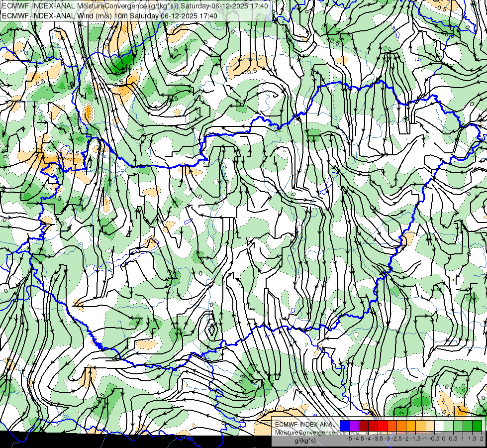Click the blue legend swatch above -5
Image resolution: width=487 pixels, height=448 pixels.
345,426
